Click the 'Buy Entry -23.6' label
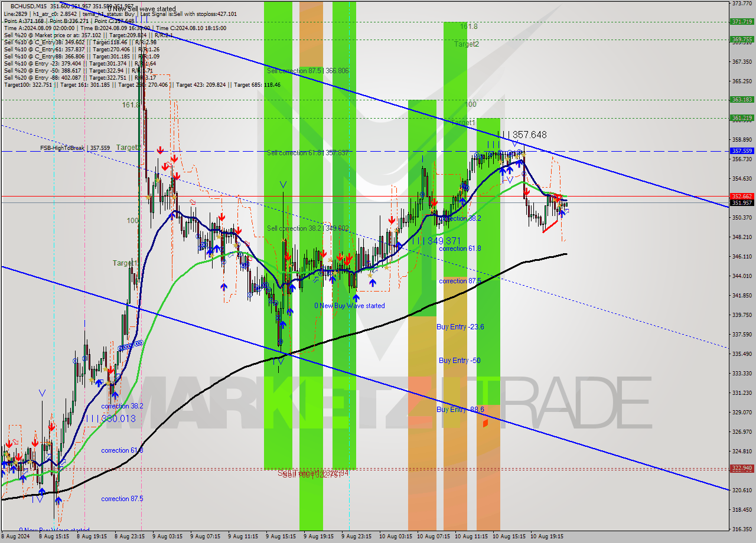This screenshot has width=756, height=543. click(460, 326)
